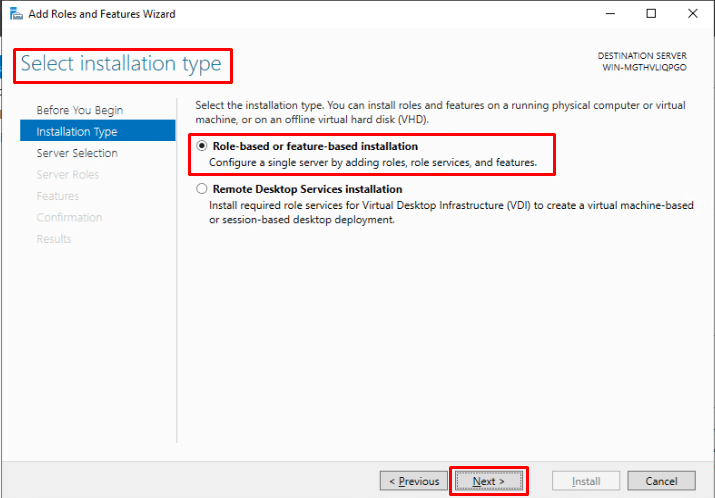This screenshot has width=715, height=498.
Task: Click the Select installation type heading
Action: pos(121,64)
